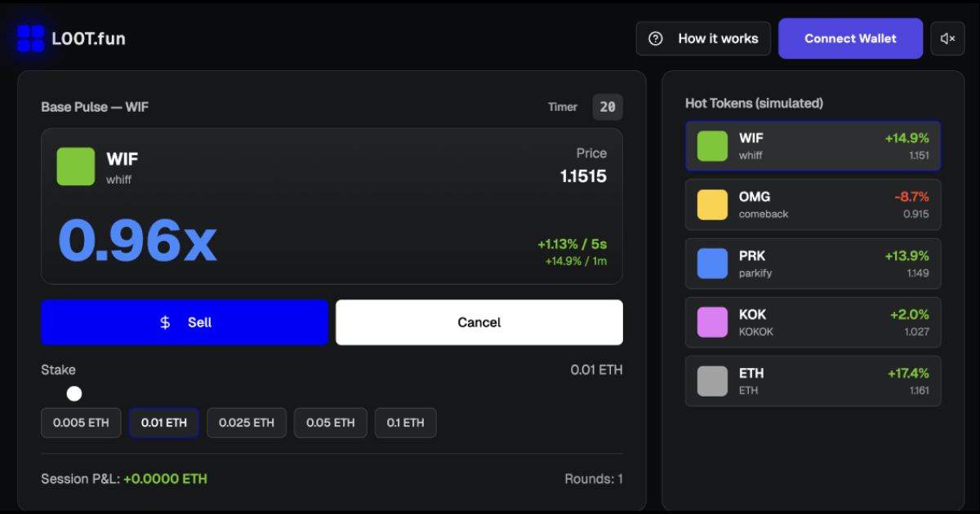
Task: Click the timer value 20
Action: pos(608,107)
